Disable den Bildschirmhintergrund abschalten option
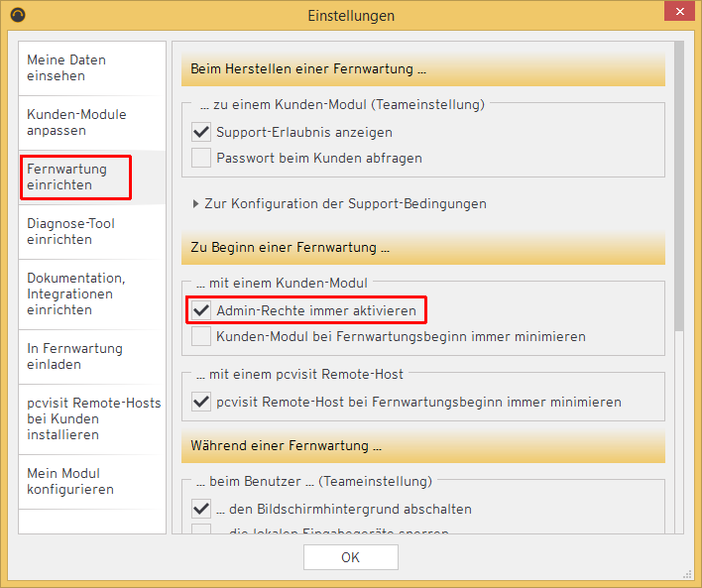Screen dimensions: 702x588 (201, 509)
